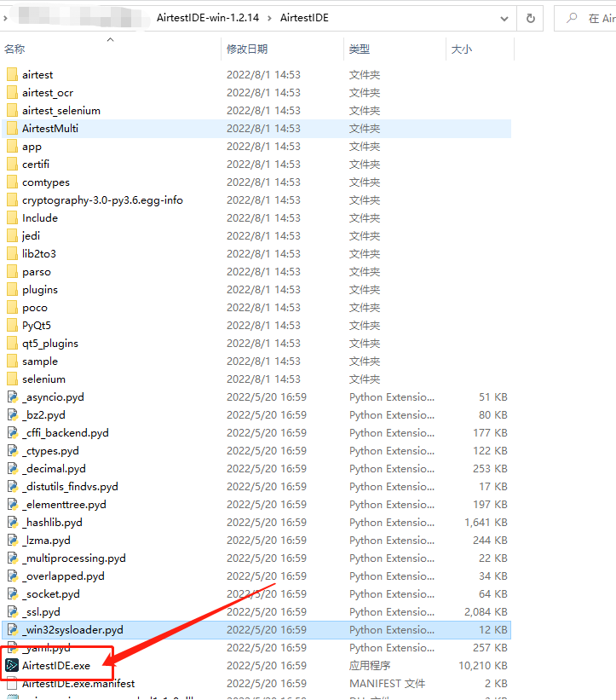Click the _asyncio.pyd file icon

13,396
